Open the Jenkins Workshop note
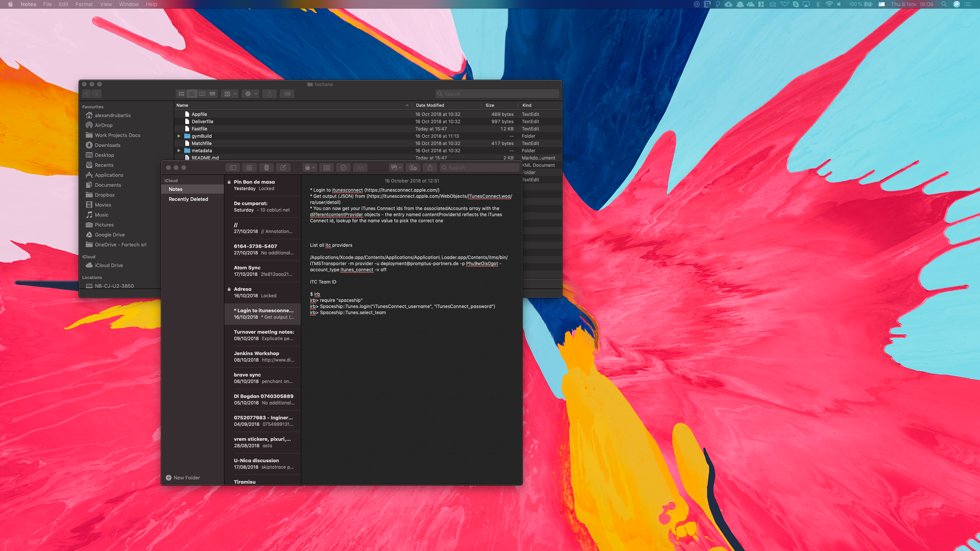980x551 pixels. click(263, 357)
